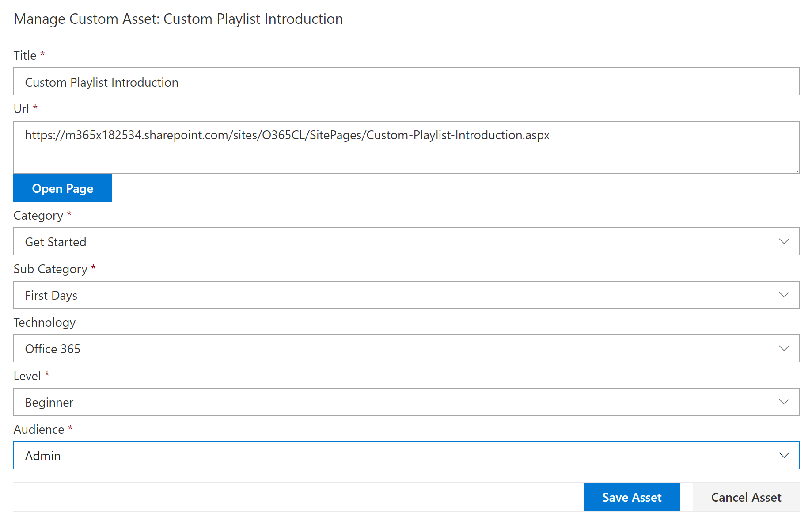
Task: Click Save Asset to save changes
Action: coord(632,497)
